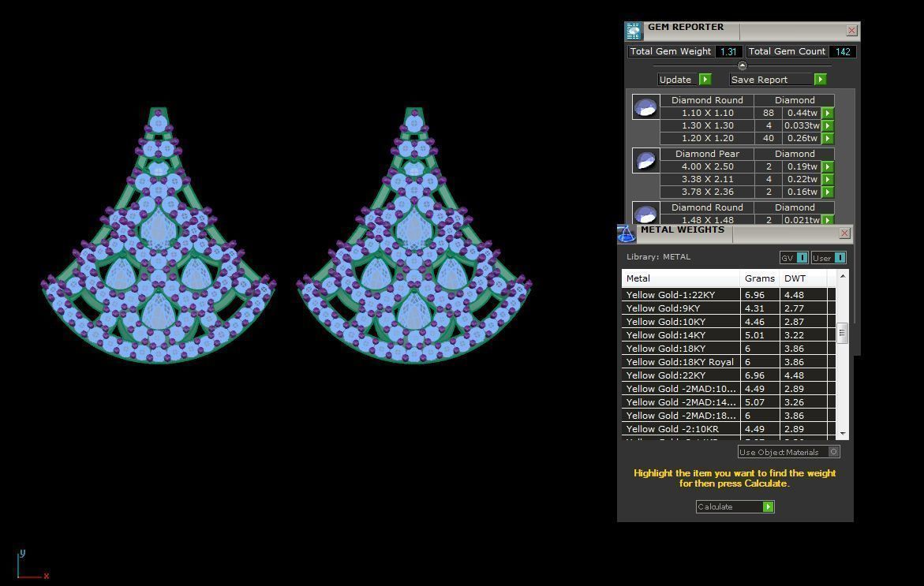Image resolution: width=924 pixels, height=586 pixels.
Task: Select the left earring model in viewport
Action: pyautogui.click(x=159, y=235)
